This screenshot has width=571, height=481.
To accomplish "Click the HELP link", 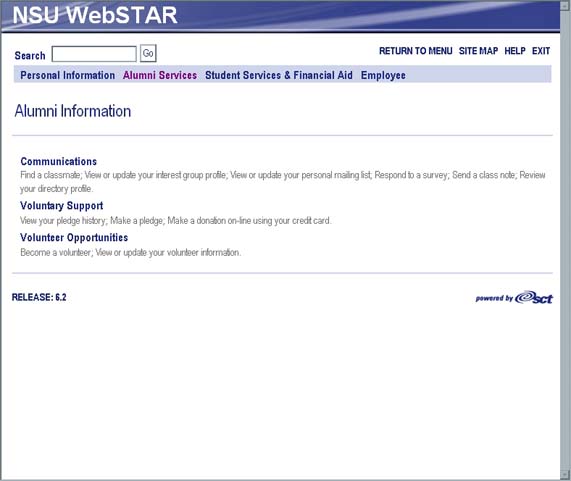I will (x=515, y=51).
